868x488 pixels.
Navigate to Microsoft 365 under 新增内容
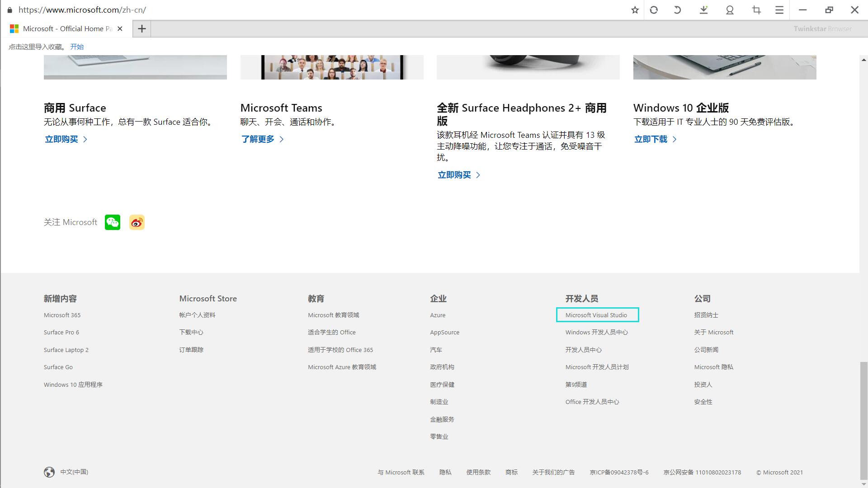62,314
